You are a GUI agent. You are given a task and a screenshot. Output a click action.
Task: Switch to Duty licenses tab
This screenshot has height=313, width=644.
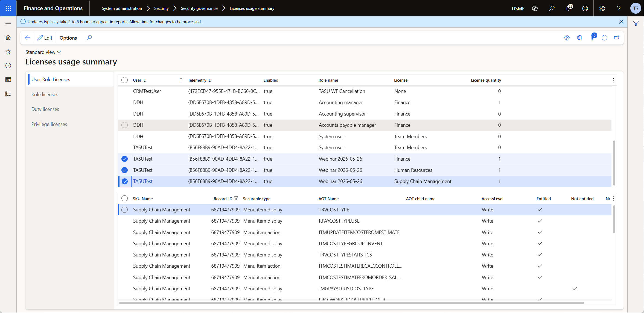(45, 109)
